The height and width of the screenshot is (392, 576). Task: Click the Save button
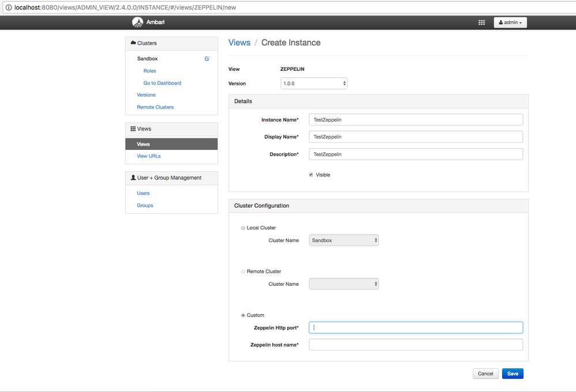click(513, 374)
